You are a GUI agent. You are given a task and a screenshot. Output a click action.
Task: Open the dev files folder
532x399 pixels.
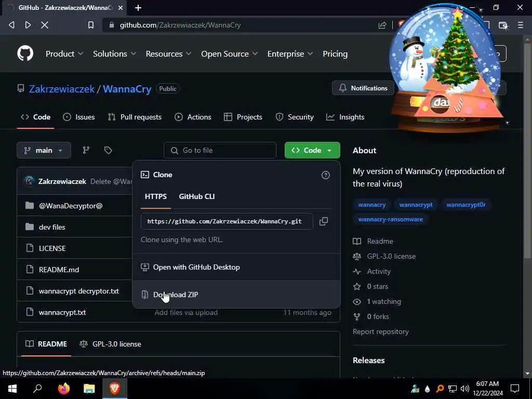click(52, 228)
